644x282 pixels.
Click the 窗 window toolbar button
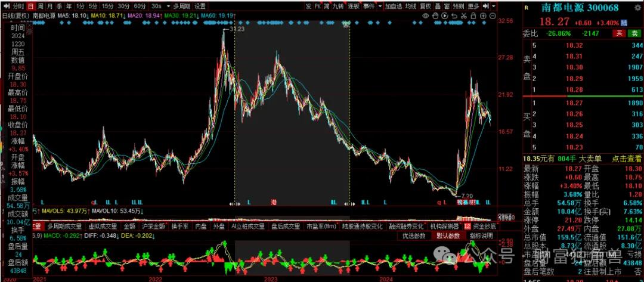446,6
